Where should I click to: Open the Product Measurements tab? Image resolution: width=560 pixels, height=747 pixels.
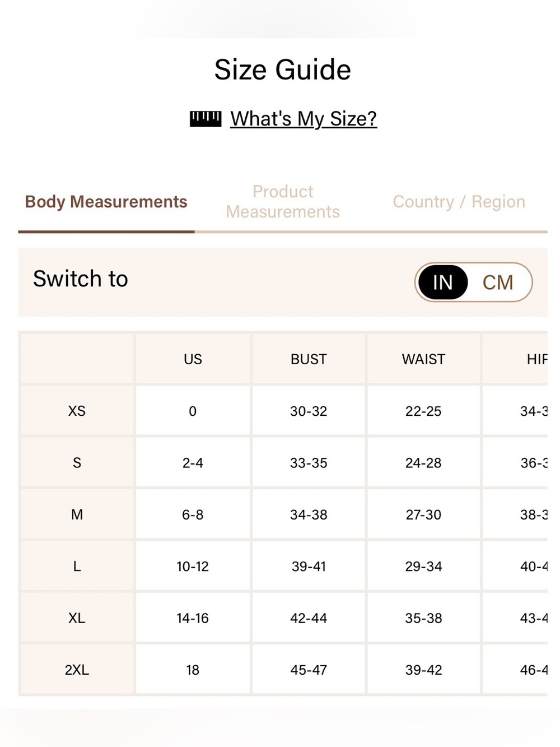[x=283, y=202]
